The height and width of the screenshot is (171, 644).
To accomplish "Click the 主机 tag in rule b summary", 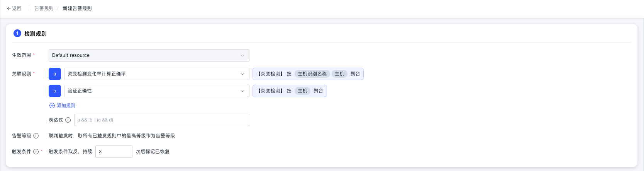I will tap(303, 91).
